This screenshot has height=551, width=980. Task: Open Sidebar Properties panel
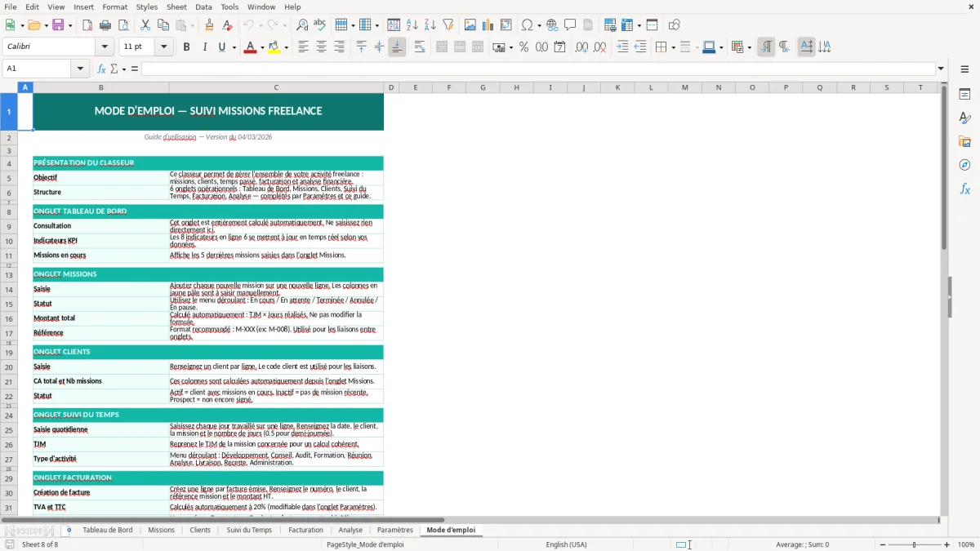click(x=964, y=94)
